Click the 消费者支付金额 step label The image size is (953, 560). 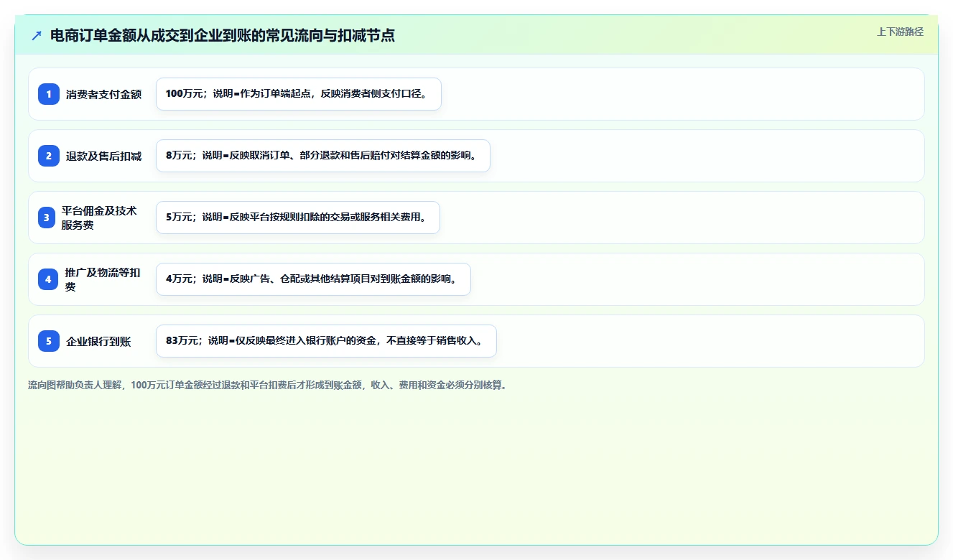(x=104, y=94)
